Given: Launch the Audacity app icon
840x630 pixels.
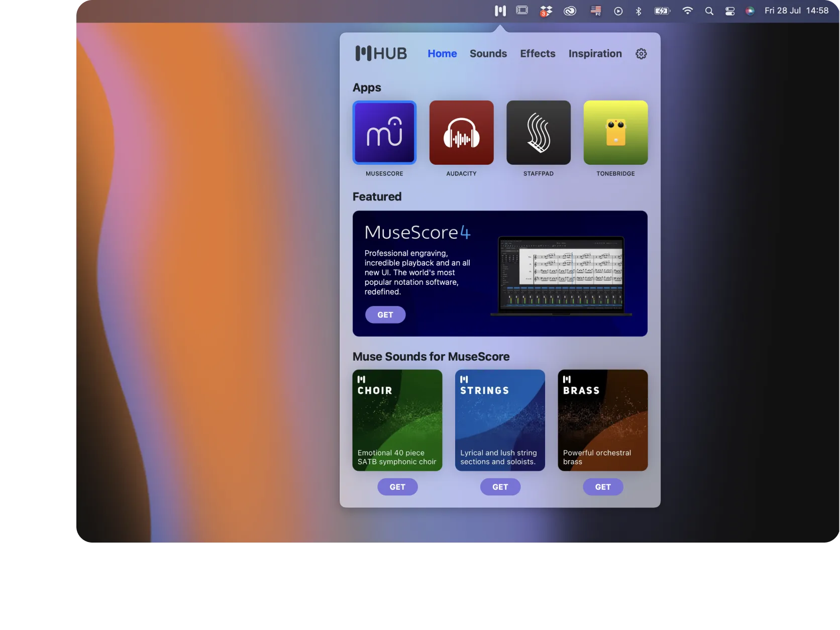Looking at the screenshot, I should (461, 133).
